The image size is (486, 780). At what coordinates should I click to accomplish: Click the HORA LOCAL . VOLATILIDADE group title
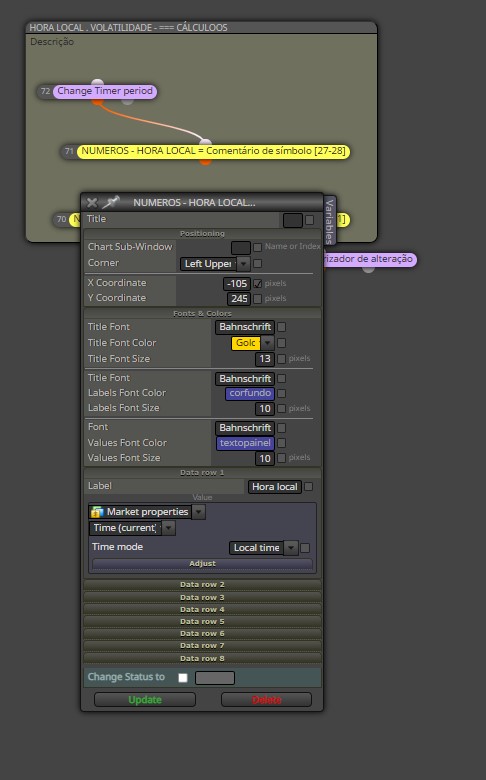[128, 27]
